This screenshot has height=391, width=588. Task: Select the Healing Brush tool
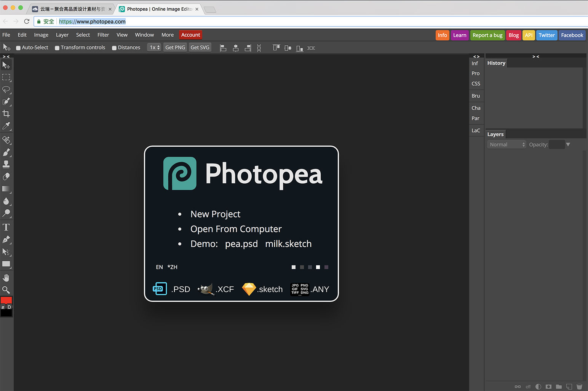[x=6, y=140]
